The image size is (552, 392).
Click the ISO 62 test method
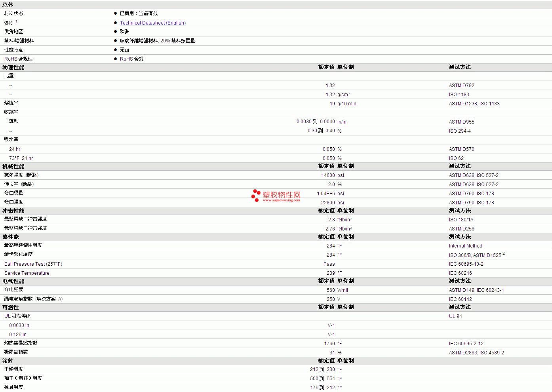(x=456, y=158)
